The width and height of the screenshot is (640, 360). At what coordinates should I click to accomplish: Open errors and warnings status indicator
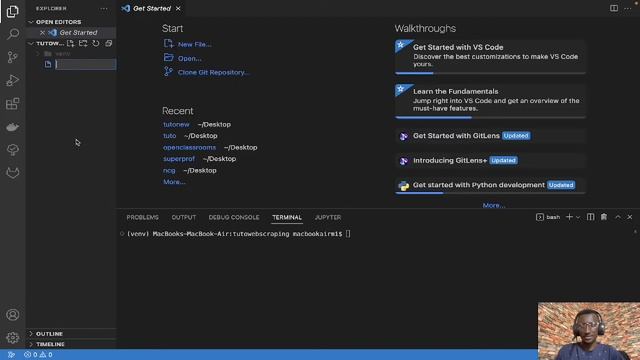pyautogui.click(x=38, y=355)
